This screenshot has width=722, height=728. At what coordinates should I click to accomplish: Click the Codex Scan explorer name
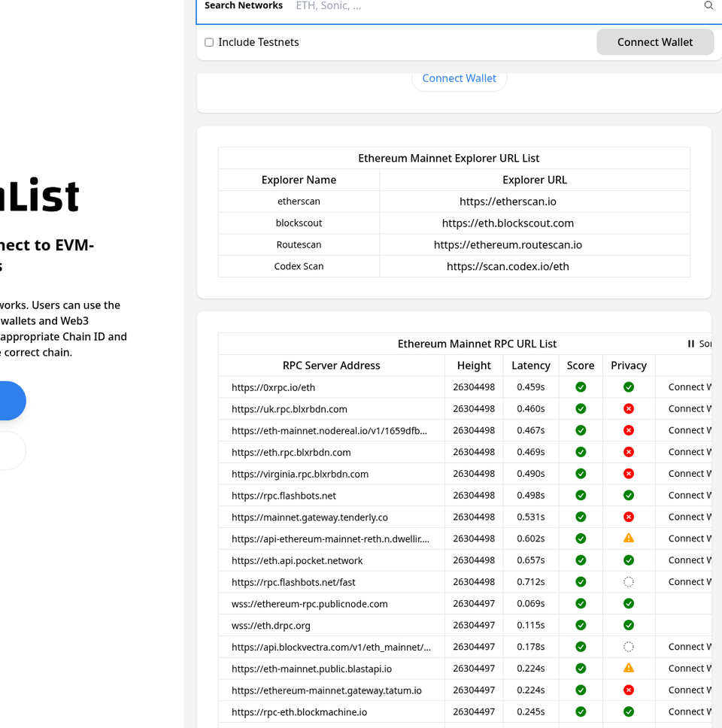coord(299,266)
